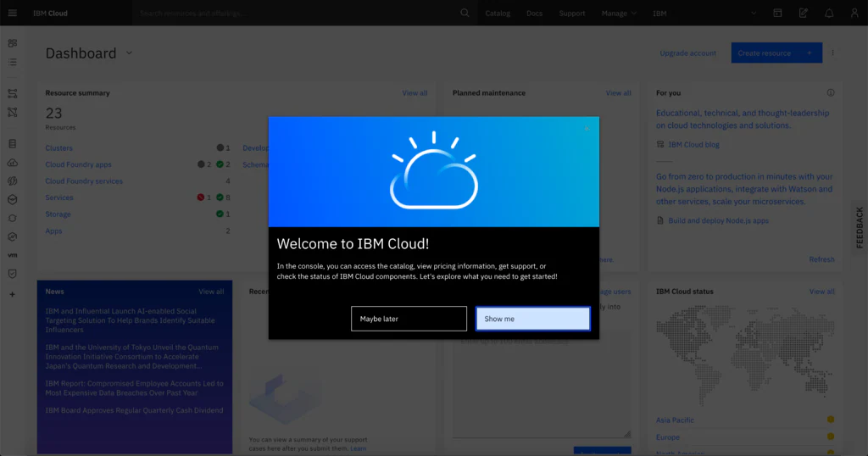
Task: Click the Dashboard grid icon in sidebar
Action: click(x=12, y=43)
